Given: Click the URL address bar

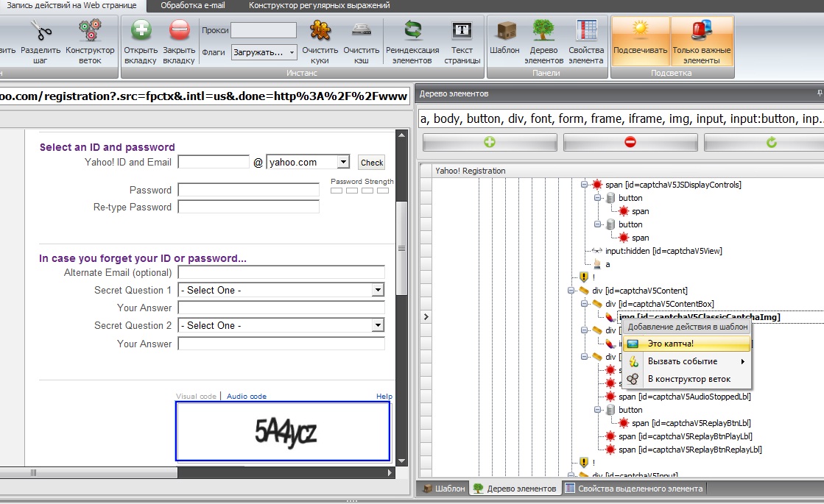Looking at the screenshot, I should point(204,96).
